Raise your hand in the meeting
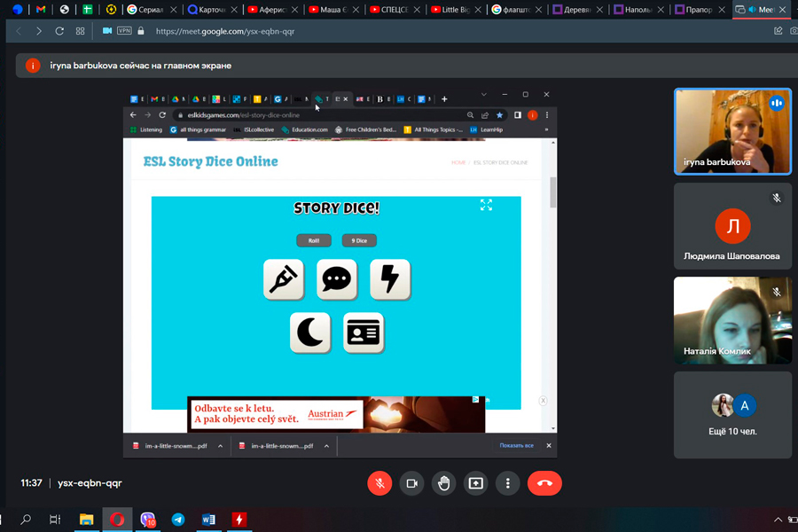Image resolution: width=798 pixels, height=532 pixels. (x=443, y=483)
